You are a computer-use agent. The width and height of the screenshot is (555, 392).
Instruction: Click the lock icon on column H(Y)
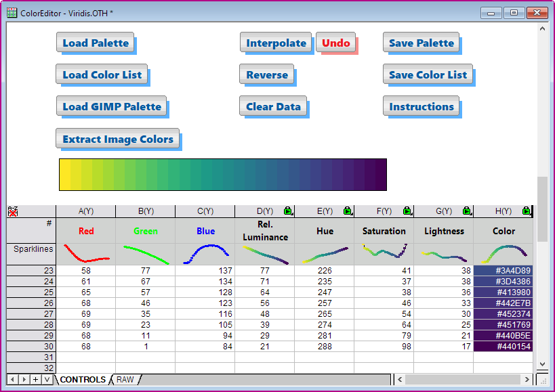[527, 211]
